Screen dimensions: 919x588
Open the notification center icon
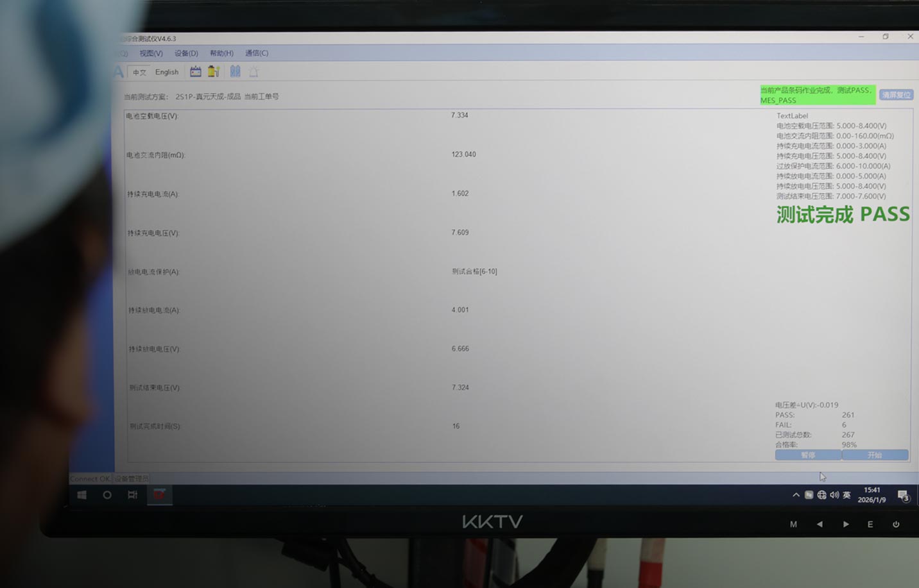point(903,496)
